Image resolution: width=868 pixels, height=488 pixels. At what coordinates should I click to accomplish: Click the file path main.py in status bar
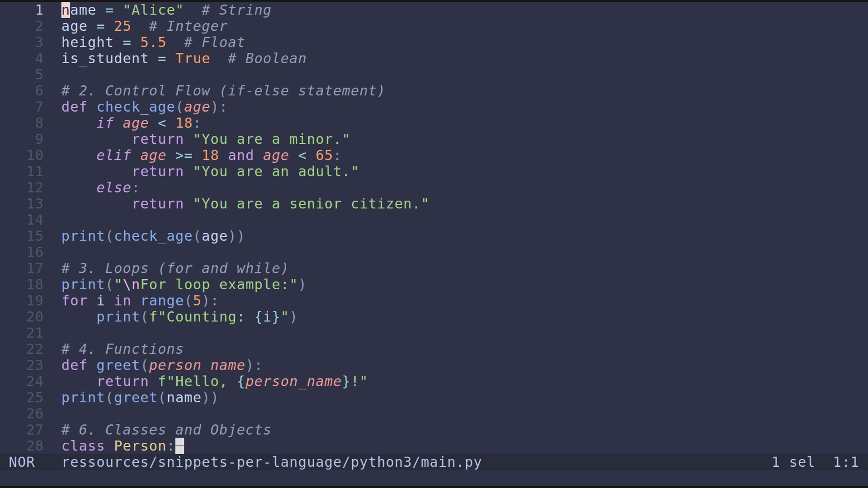[x=271, y=462]
